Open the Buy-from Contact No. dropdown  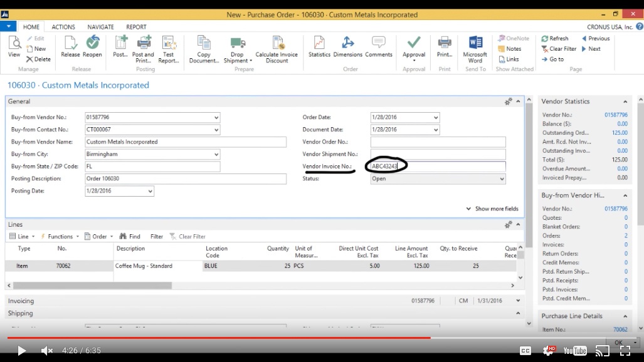coord(216,130)
